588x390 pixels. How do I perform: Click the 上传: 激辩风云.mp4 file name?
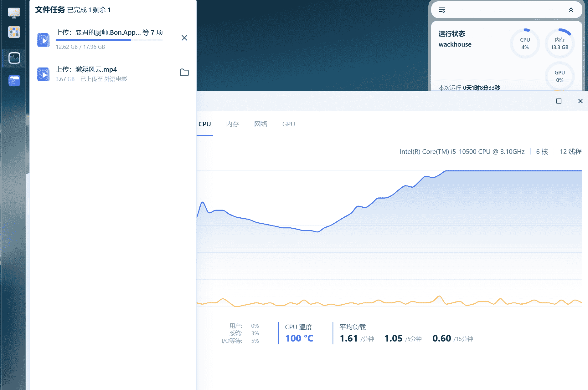pyautogui.click(x=86, y=69)
